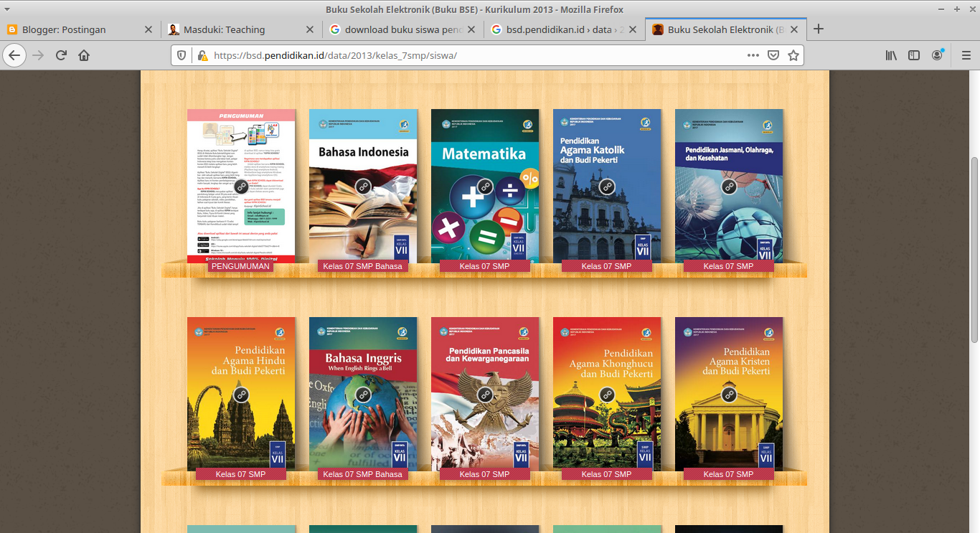Click link icon on Bahasa Inggris cover
The width and height of the screenshot is (980, 533).
(x=363, y=395)
